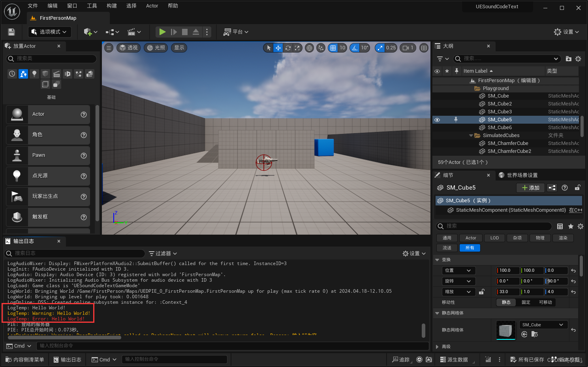This screenshot has height=367, width=588.
Task: Select the 物理 physics filter button
Action: click(540, 238)
